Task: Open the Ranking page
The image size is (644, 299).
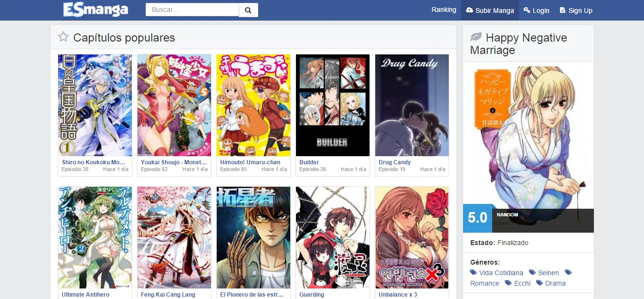Action: (443, 10)
